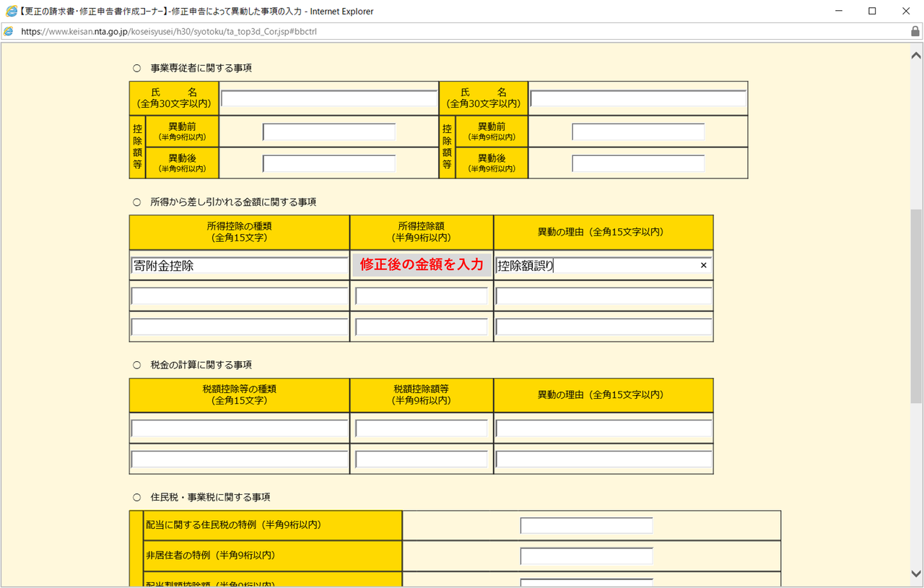Click first-row 税額控除額等 input field
This screenshot has height=588, width=924.
pos(422,428)
